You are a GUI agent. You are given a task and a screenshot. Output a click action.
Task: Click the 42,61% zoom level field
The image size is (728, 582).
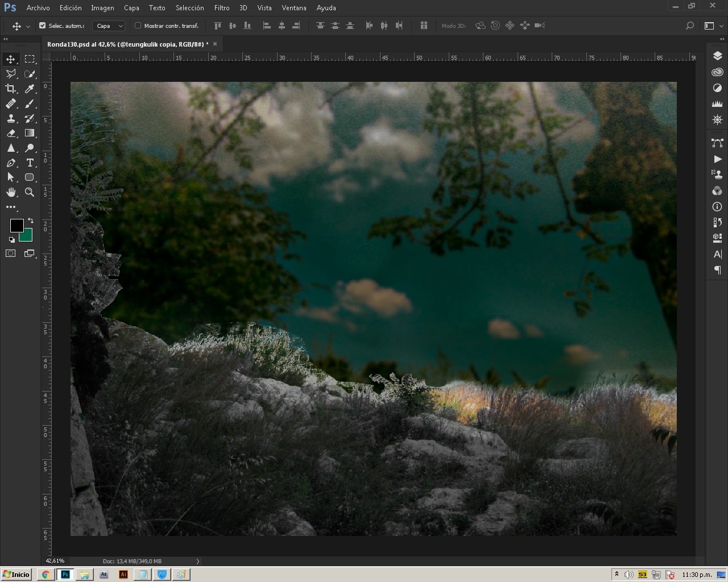click(55, 561)
